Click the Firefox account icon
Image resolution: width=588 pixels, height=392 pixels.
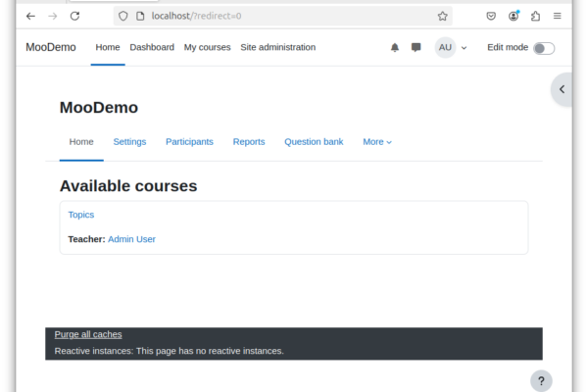[x=514, y=16]
